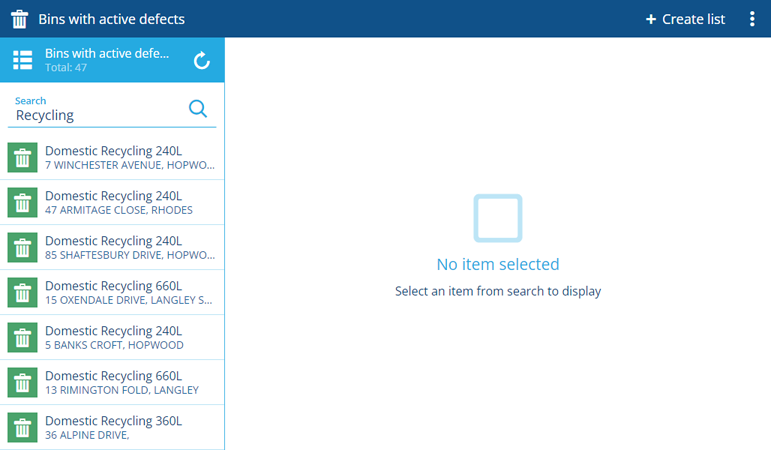
Task: Click the No item selected placeholder square
Action: point(498,218)
